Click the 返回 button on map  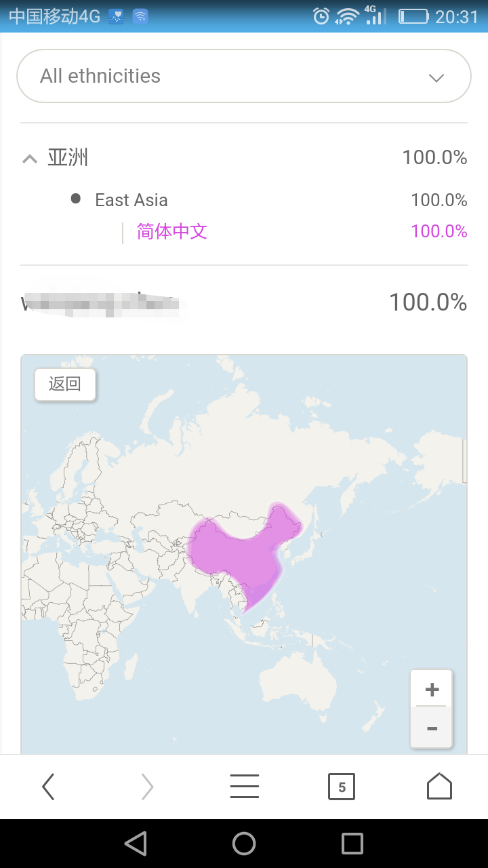pyautogui.click(x=65, y=384)
